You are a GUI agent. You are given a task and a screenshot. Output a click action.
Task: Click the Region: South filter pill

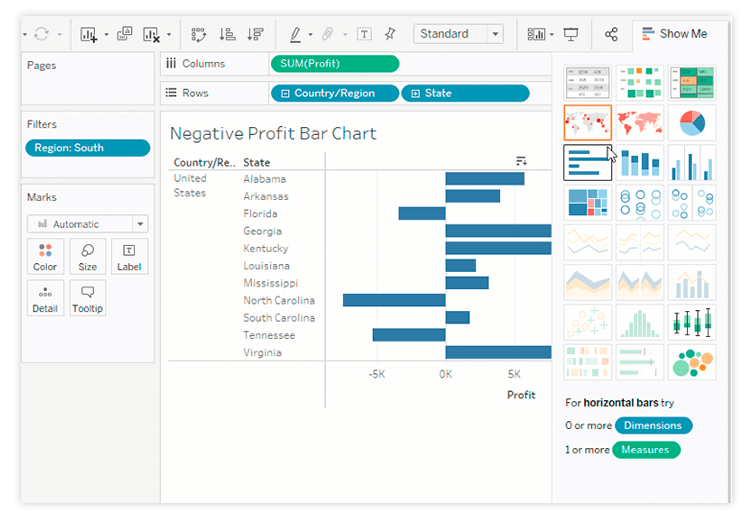pos(87,148)
